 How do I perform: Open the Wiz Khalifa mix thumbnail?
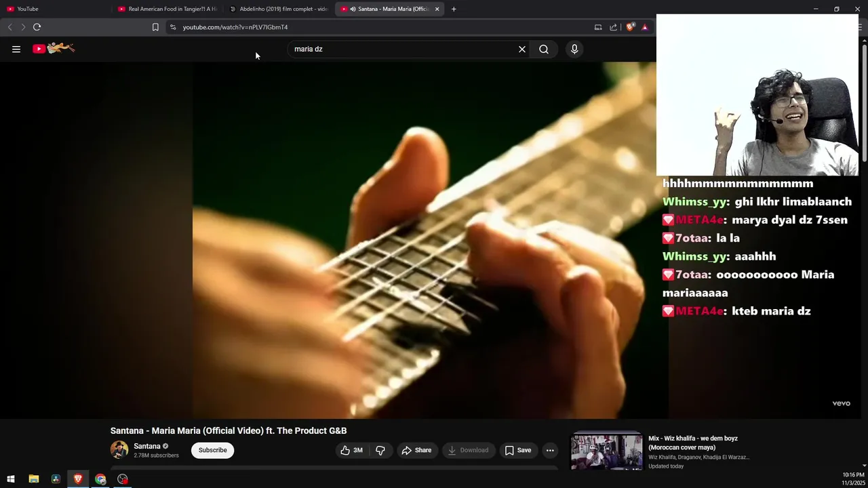pyautogui.click(x=606, y=452)
